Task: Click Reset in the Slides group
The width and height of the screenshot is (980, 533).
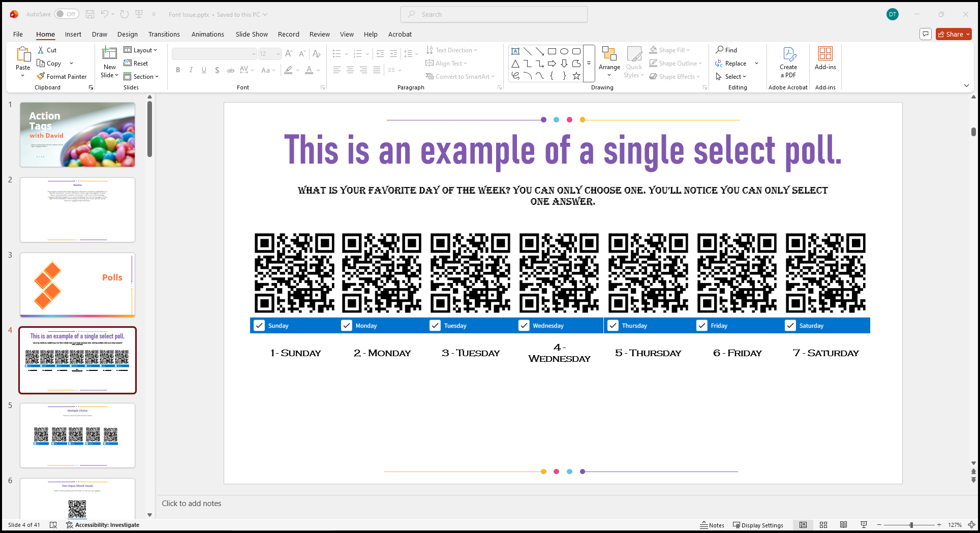Action: tap(137, 63)
